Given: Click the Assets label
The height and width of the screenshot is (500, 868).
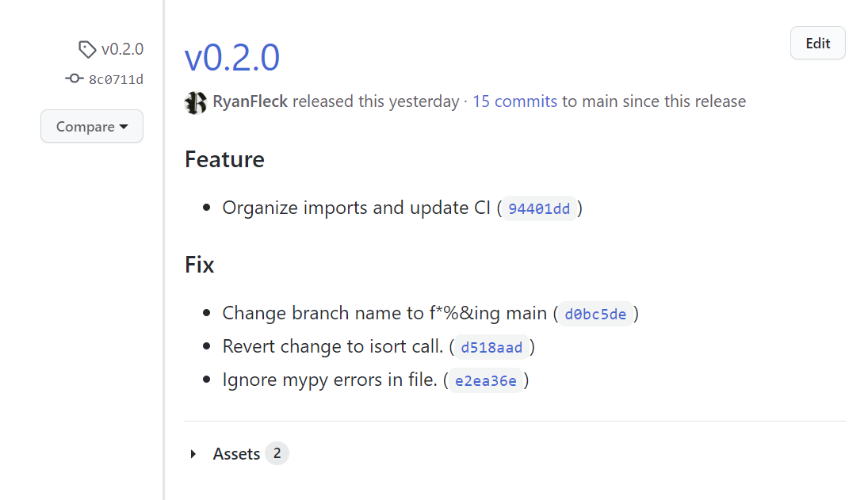Looking at the screenshot, I should pos(236,454).
